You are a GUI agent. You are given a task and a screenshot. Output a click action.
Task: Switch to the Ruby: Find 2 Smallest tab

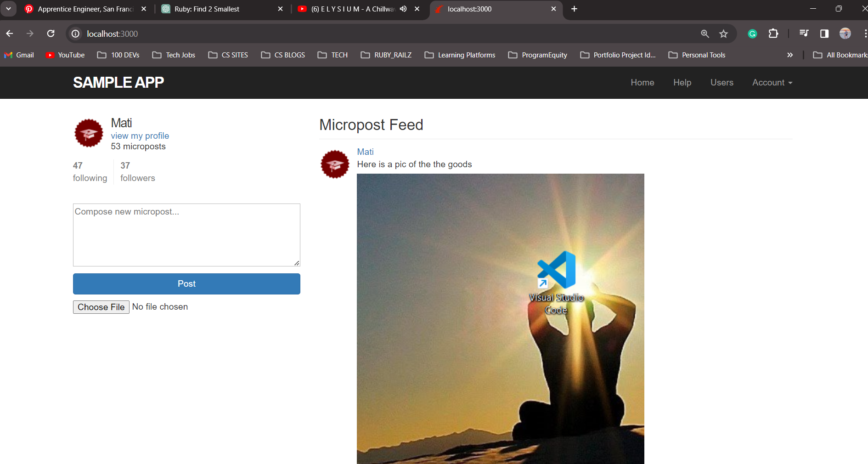coord(223,9)
